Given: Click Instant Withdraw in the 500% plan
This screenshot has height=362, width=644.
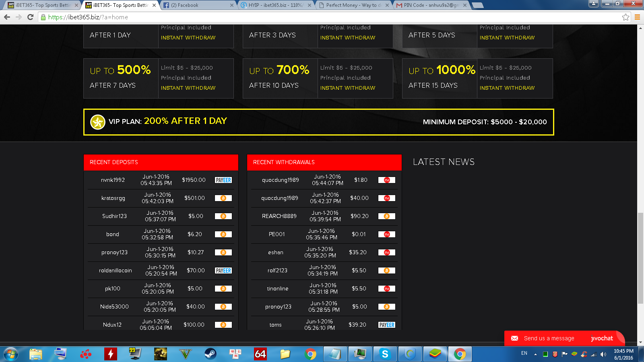Looking at the screenshot, I should [x=188, y=88].
